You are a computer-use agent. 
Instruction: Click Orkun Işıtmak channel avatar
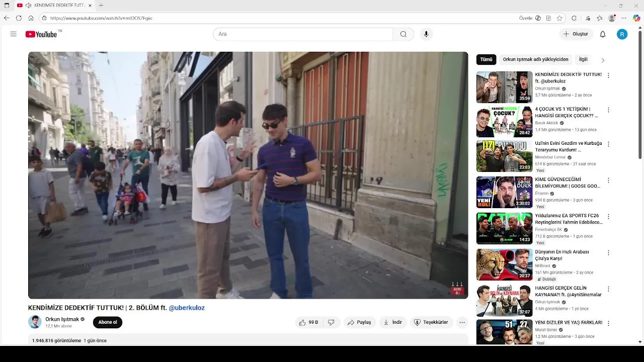pyautogui.click(x=35, y=322)
